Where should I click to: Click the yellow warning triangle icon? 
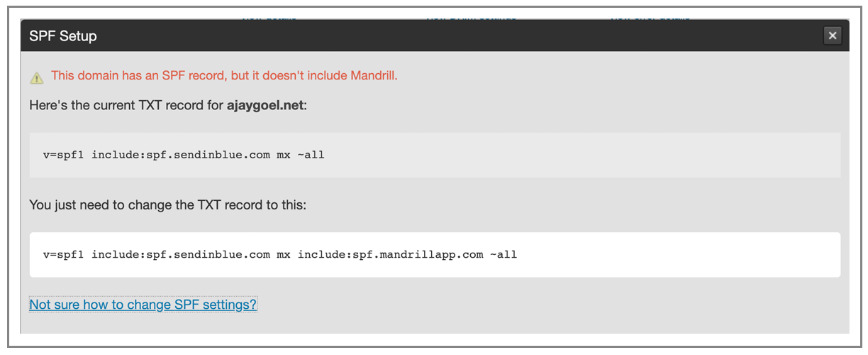(x=37, y=77)
